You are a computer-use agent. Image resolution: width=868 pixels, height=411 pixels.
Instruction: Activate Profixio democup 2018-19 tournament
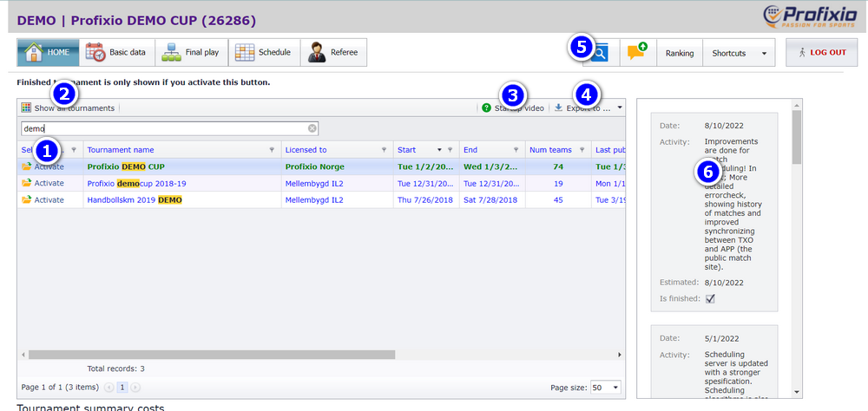49,183
